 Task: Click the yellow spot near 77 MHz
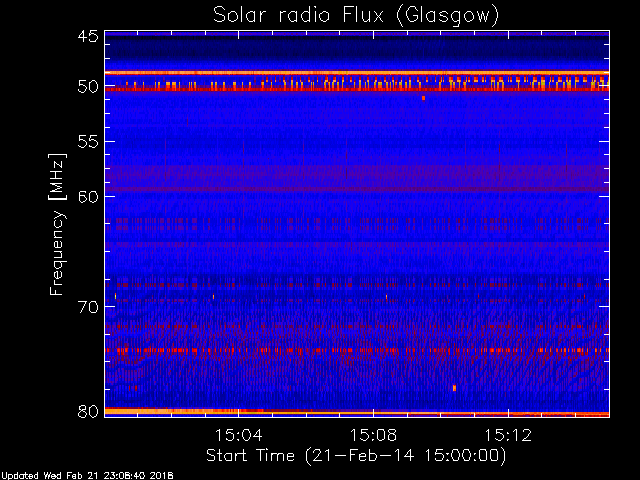(454, 388)
